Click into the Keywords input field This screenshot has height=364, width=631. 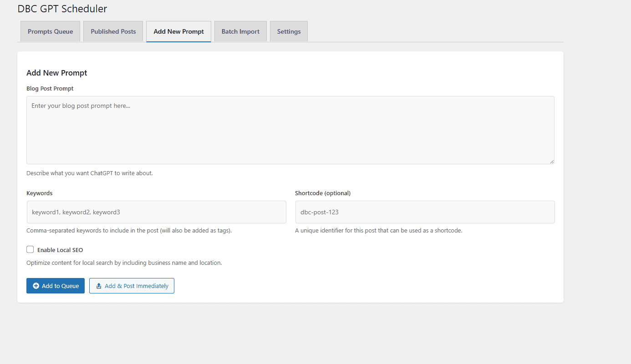pos(156,212)
